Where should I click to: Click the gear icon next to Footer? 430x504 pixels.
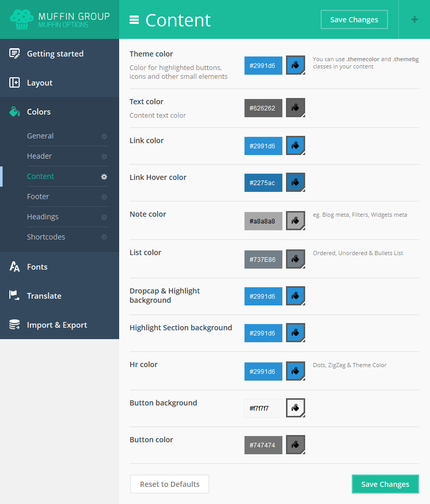pyautogui.click(x=104, y=197)
